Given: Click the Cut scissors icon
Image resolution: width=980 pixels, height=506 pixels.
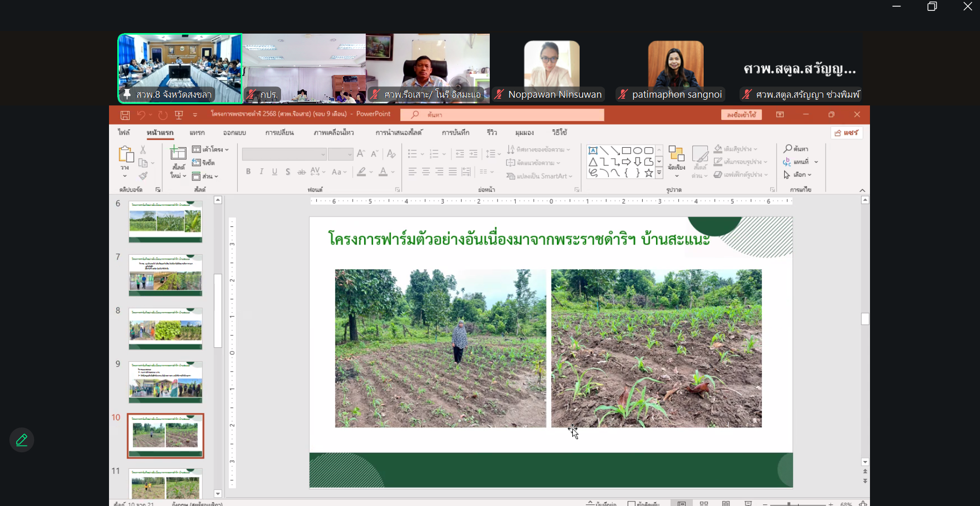Looking at the screenshot, I should [x=143, y=150].
